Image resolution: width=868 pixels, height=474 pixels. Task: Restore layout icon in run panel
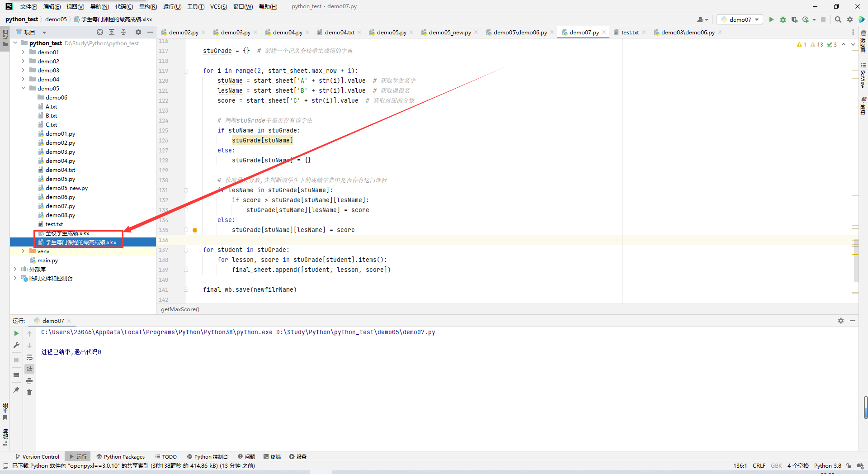click(16, 375)
